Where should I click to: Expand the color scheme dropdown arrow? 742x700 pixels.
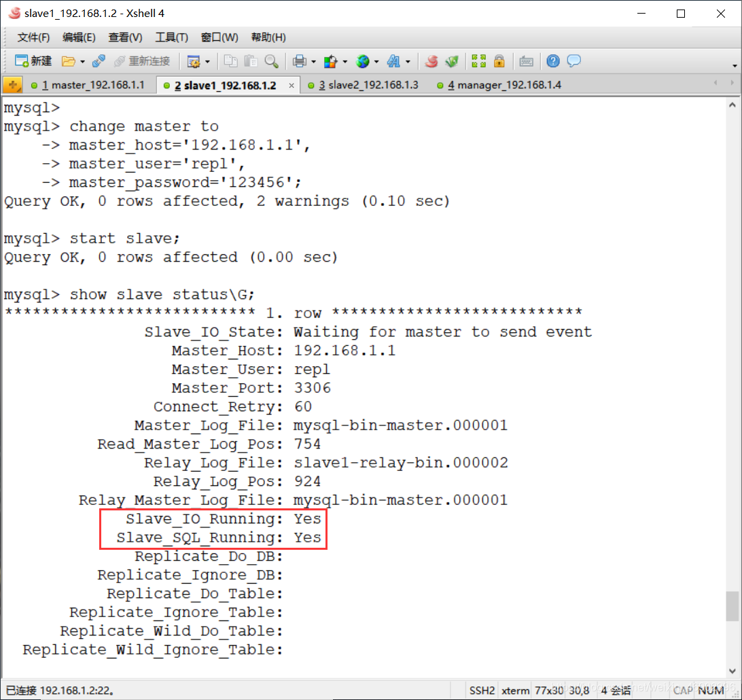[x=345, y=62]
